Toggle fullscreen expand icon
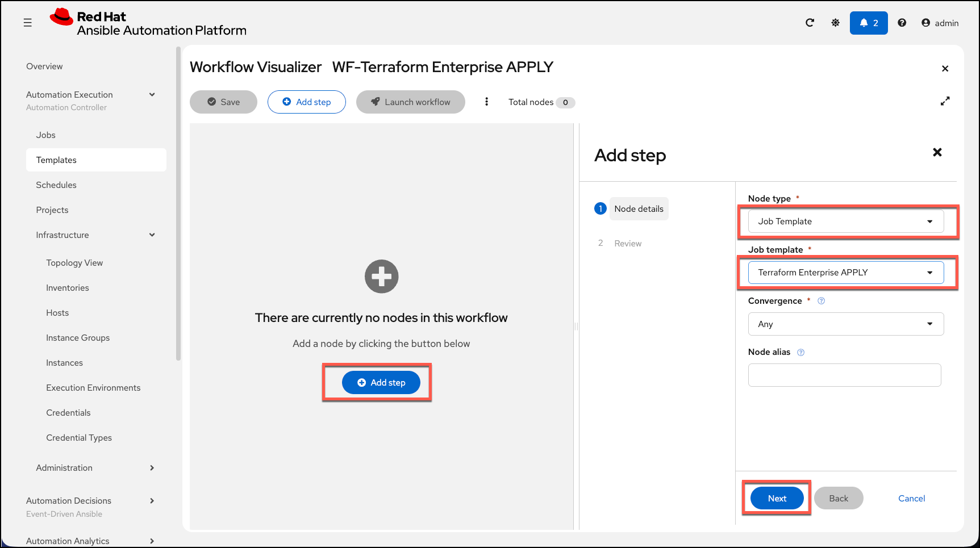This screenshot has width=980, height=548. click(945, 101)
